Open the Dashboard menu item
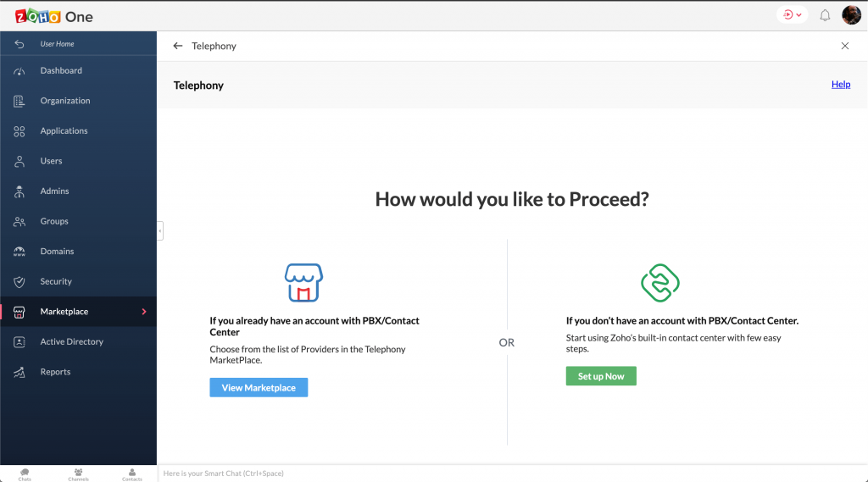 [x=61, y=71]
